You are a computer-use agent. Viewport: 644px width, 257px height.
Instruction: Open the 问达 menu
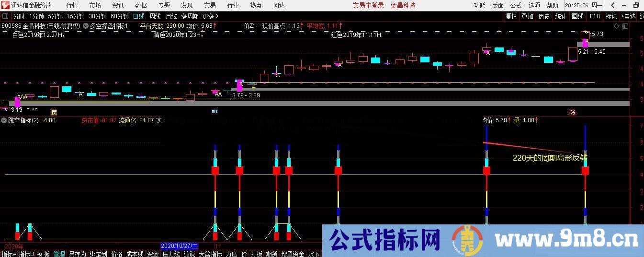click(x=279, y=5)
